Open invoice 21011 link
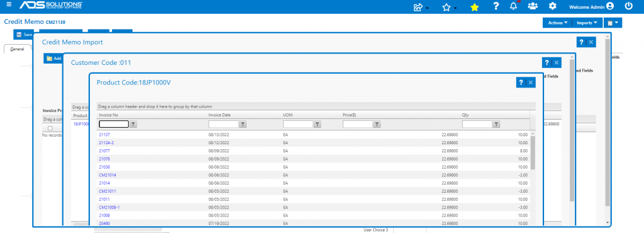 coord(104,199)
